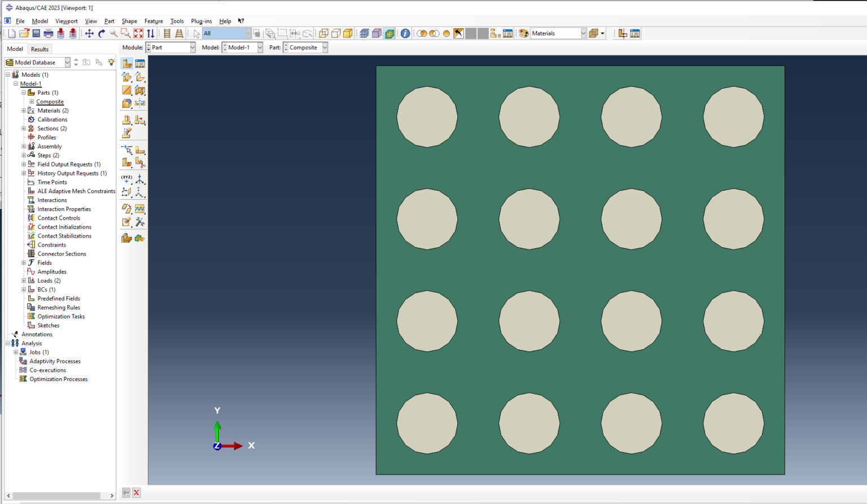Open the Viewport menu
Viewport: 867px width, 504px height.
click(67, 21)
